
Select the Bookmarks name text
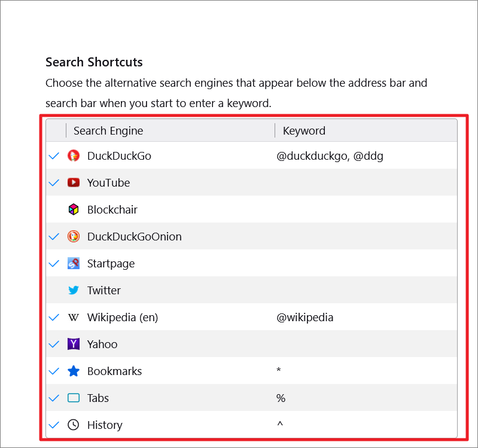click(115, 371)
